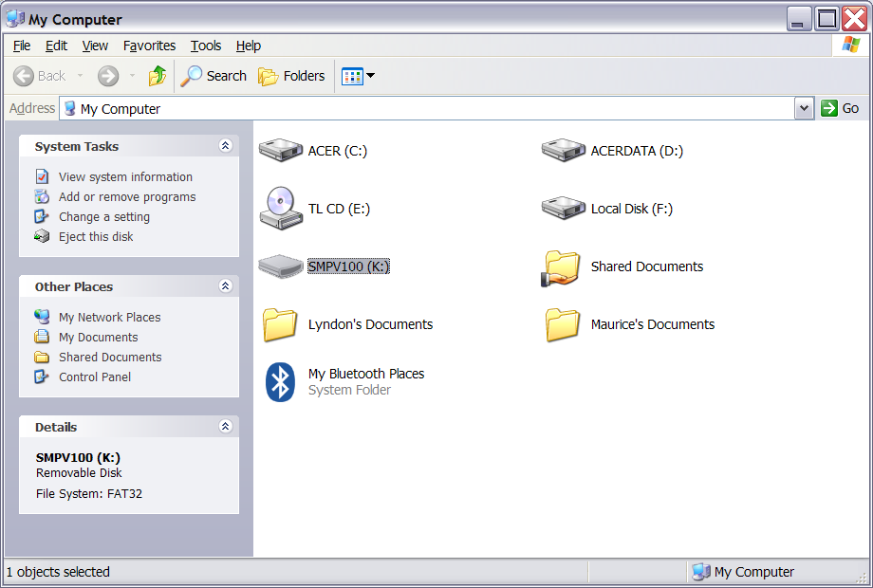Toggle the Folders pane button
Screen dimensions: 873x588
[292, 76]
